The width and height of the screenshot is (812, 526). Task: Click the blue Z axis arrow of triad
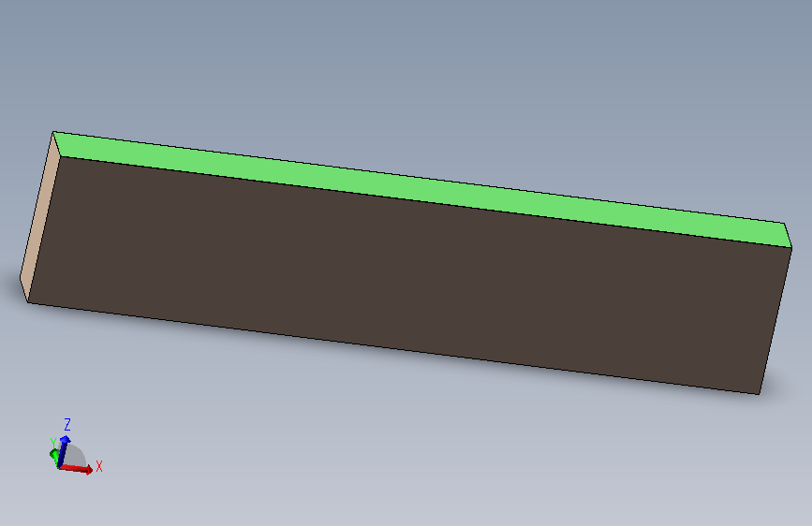pyautogui.click(x=63, y=450)
